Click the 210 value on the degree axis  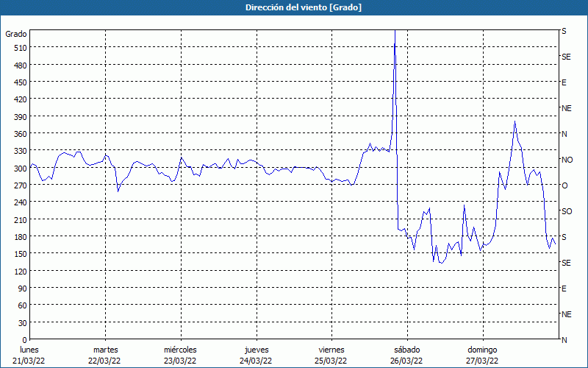[x=20, y=219]
